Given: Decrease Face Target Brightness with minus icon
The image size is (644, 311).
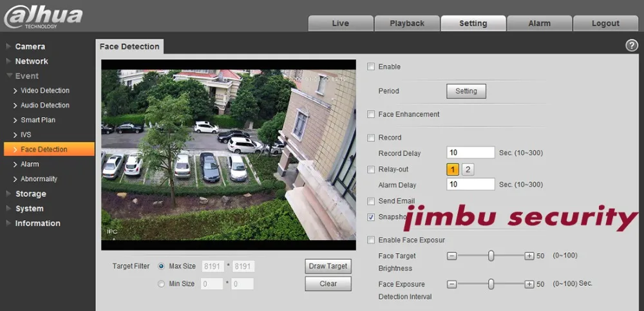Looking at the screenshot, I should (x=452, y=256).
